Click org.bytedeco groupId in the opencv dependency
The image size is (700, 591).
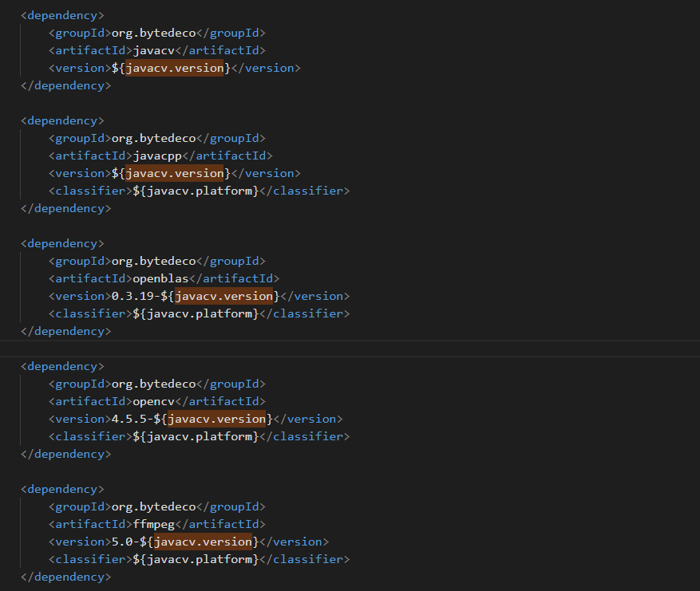coord(153,384)
